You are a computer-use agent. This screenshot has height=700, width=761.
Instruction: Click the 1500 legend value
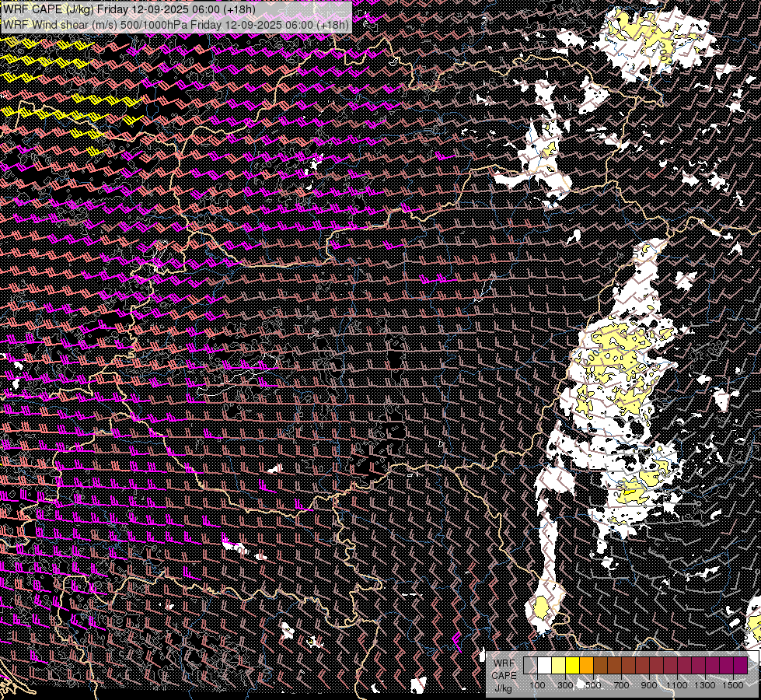pyautogui.click(x=733, y=685)
